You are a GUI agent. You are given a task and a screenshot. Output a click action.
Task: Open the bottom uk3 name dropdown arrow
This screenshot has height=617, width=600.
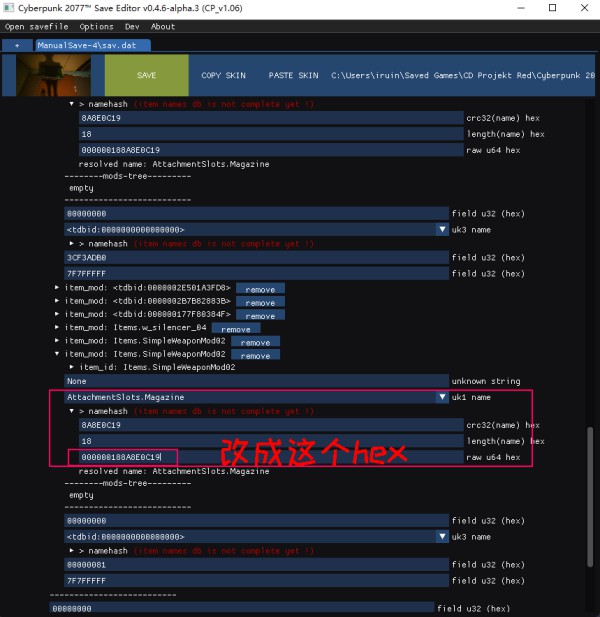click(x=442, y=537)
